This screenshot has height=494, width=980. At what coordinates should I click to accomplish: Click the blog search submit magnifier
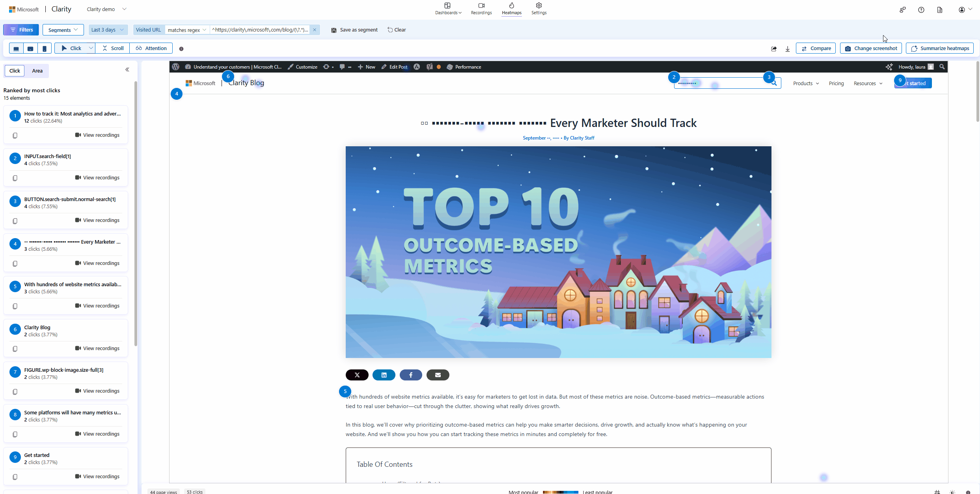tap(774, 83)
